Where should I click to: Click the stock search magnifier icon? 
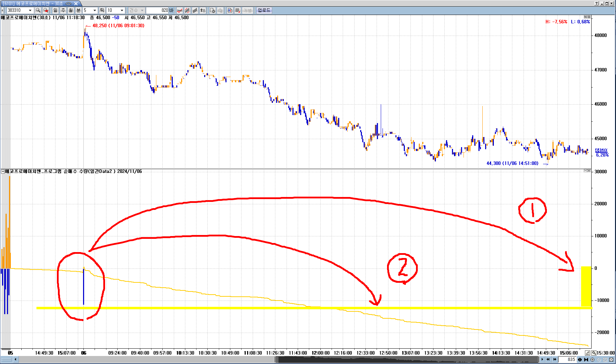point(38,10)
